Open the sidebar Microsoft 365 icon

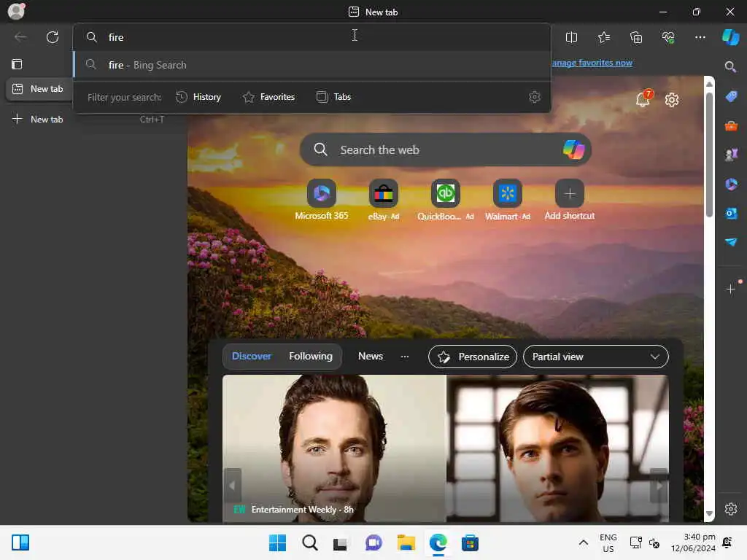point(731,184)
